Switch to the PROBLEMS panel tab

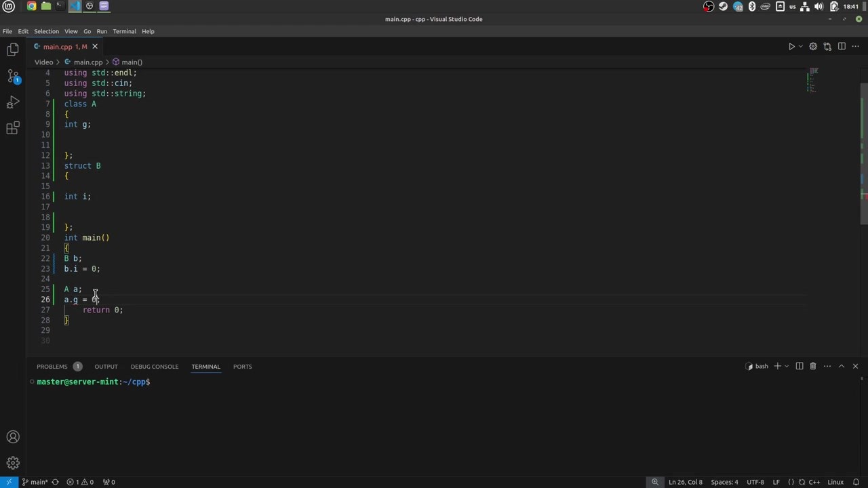(x=52, y=367)
